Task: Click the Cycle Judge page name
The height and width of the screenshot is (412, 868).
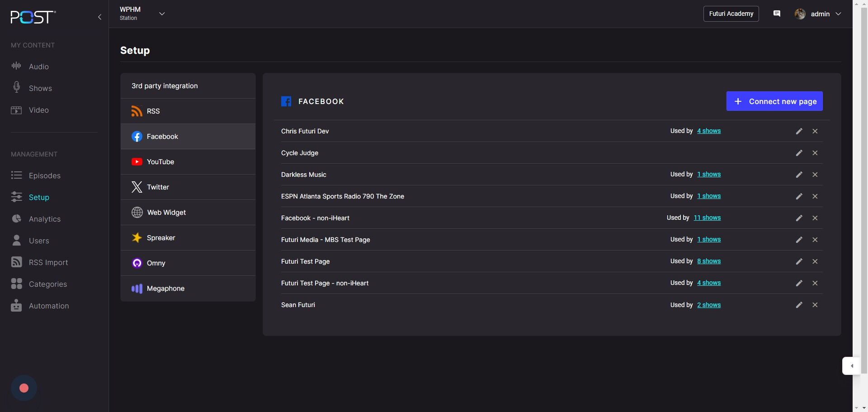Action: click(x=300, y=153)
